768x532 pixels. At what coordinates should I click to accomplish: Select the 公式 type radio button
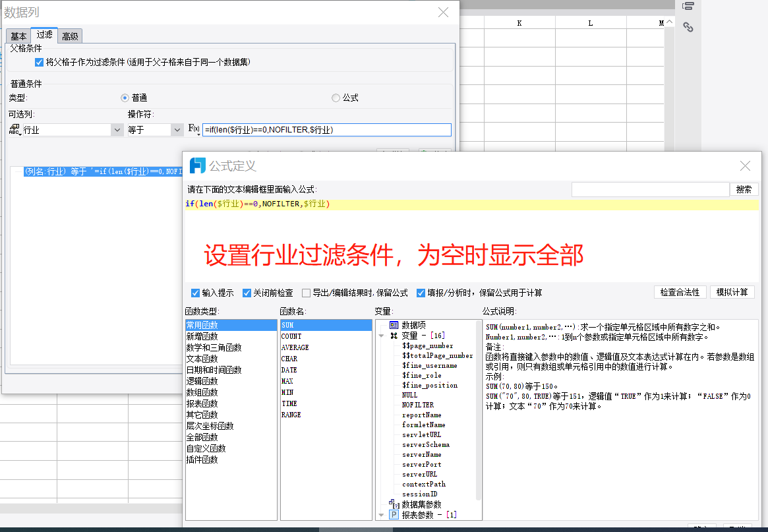[336, 98]
